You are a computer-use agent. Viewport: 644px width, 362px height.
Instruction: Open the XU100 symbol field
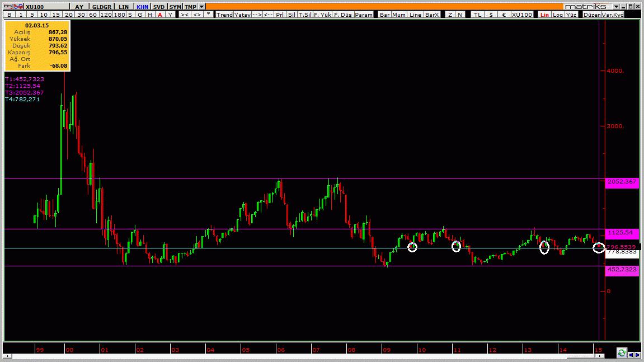(46, 7)
